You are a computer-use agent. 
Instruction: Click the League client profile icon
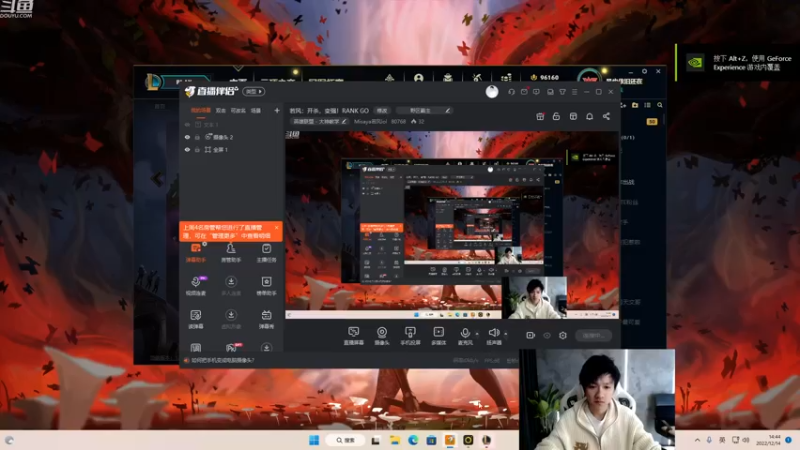pos(419,78)
